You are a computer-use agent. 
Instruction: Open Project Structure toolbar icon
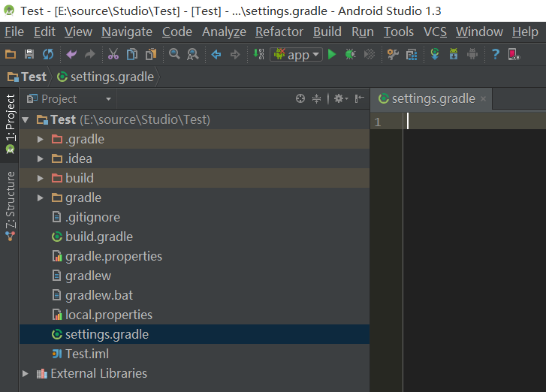[412, 54]
